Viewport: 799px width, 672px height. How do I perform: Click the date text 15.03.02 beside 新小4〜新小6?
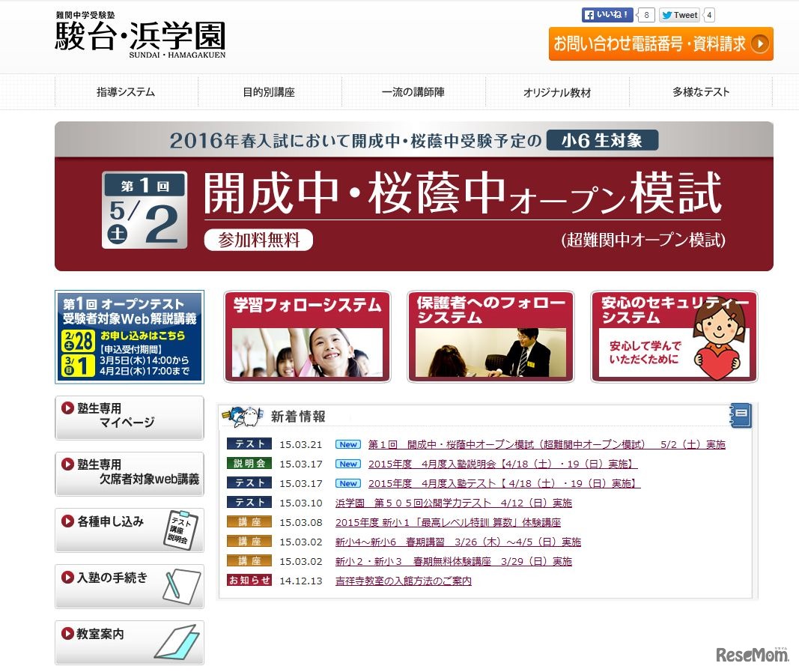(x=300, y=542)
